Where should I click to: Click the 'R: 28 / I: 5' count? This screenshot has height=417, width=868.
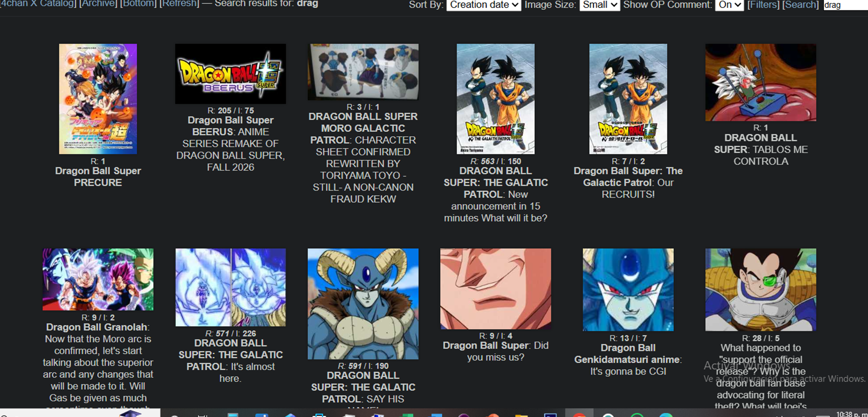click(x=761, y=338)
